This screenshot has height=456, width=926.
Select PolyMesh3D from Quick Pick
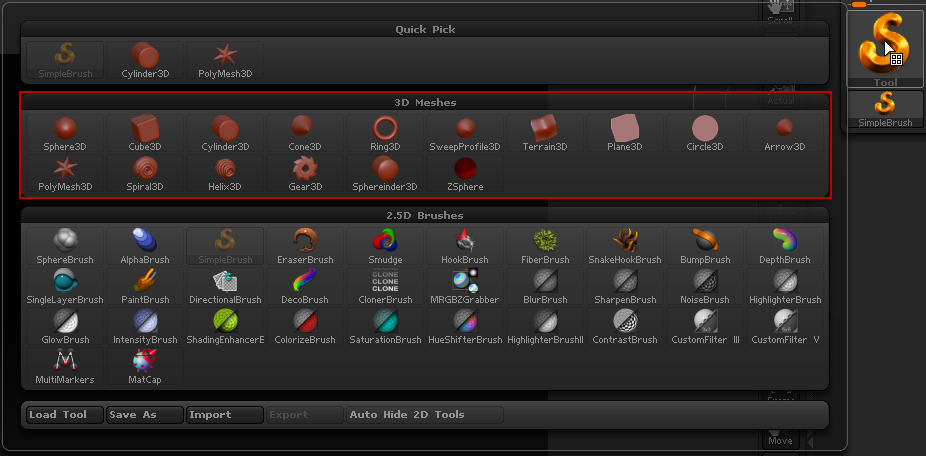[x=225, y=61]
